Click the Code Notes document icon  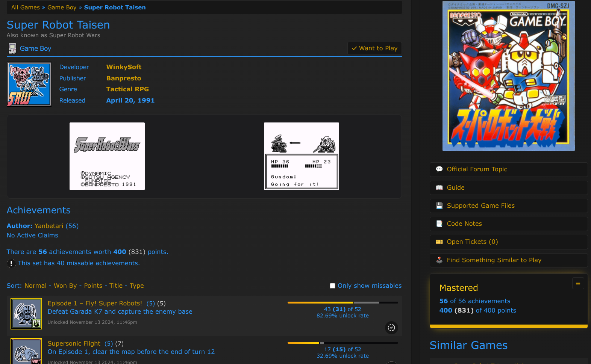439,224
